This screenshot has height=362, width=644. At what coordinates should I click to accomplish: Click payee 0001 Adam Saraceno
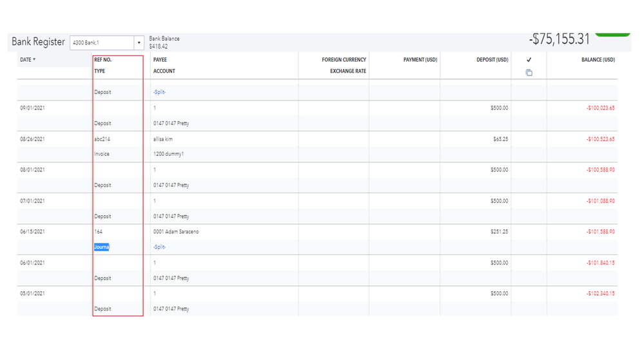pyautogui.click(x=176, y=231)
